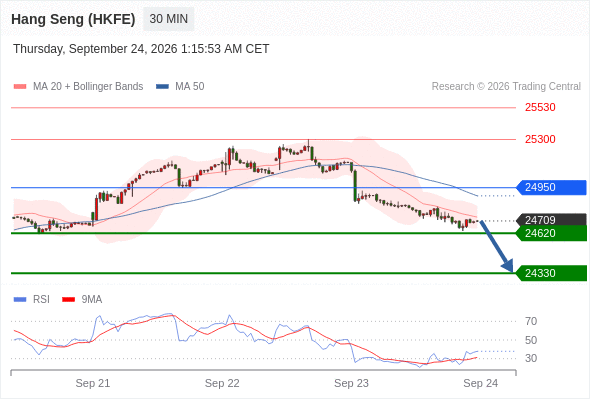Click the blue 24950 pivot price tag
The image size is (590, 400).
click(551, 187)
